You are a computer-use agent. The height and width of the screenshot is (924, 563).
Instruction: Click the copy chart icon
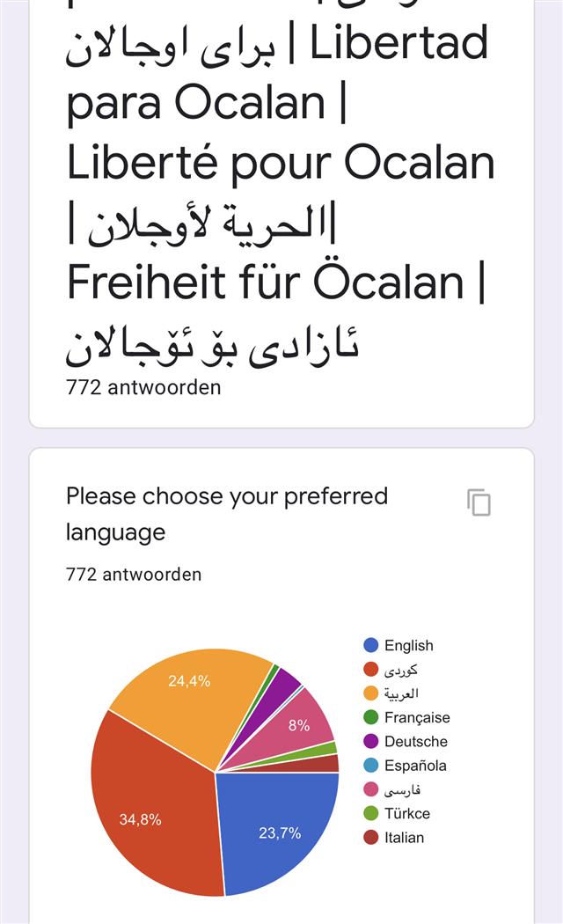coord(479,502)
